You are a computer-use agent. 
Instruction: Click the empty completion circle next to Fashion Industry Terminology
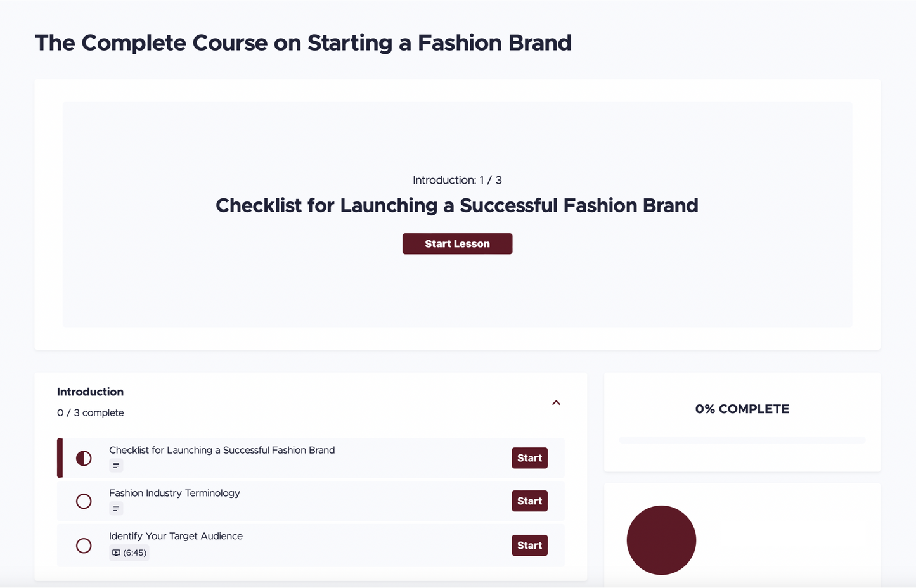click(x=83, y=501)
